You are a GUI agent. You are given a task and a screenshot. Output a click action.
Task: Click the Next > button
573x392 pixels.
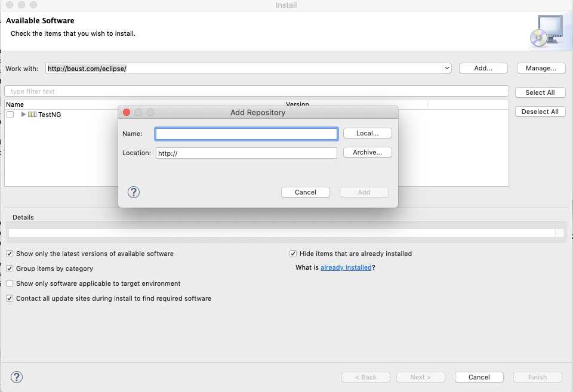coord(421,377)
